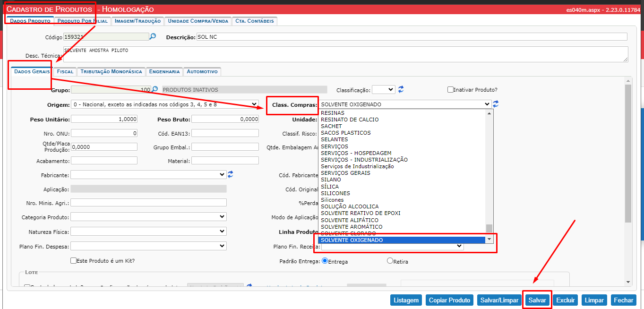
Task: Collapse the Class. Compras combo box
Action: click(405, 104)
